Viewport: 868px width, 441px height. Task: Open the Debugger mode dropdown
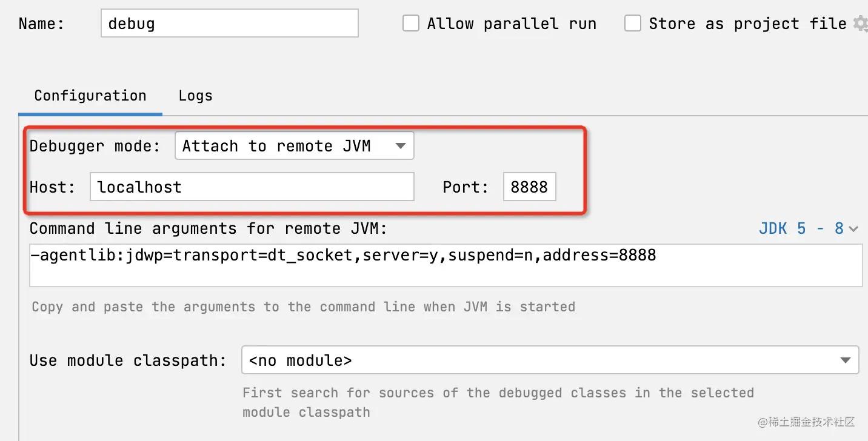[x=294, y=146]
